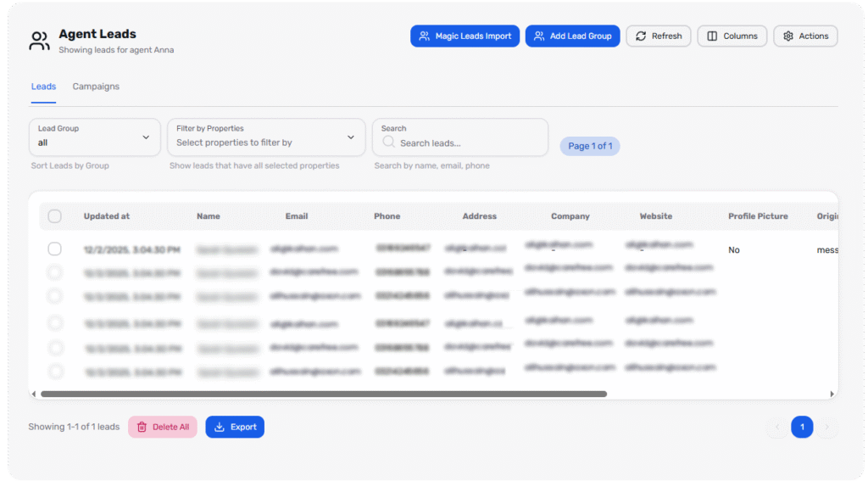
Task: Open Columns via its layout icon
Action: coord(712,36)
